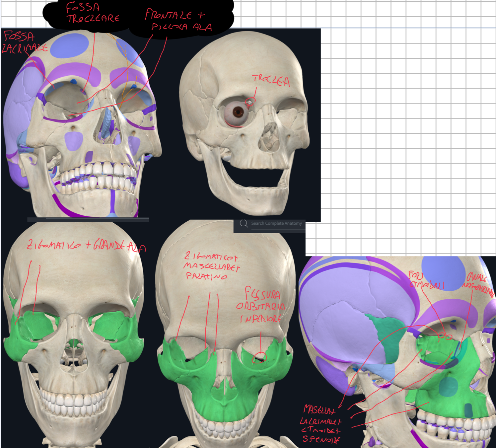Click the 'Fori Etmoidali' annotation
The width and height of the screenshot is (496, 448).
coord(426,280)
